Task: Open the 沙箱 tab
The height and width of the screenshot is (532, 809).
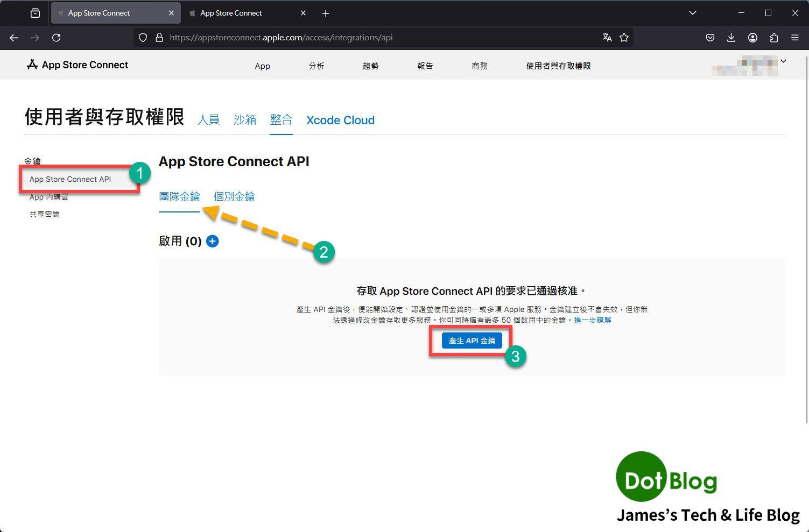Action: click(245, 120)
